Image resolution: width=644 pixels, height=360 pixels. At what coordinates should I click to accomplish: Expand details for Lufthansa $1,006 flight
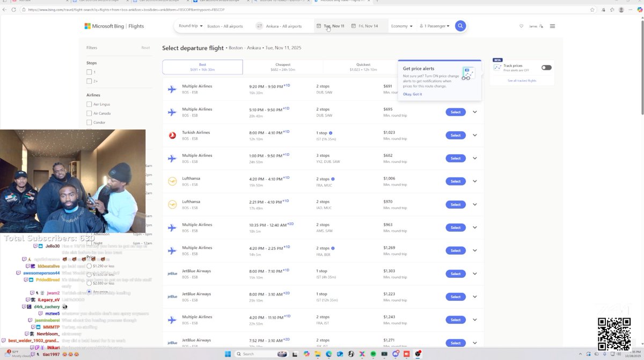pyautogui.click(x=475, y=182)
